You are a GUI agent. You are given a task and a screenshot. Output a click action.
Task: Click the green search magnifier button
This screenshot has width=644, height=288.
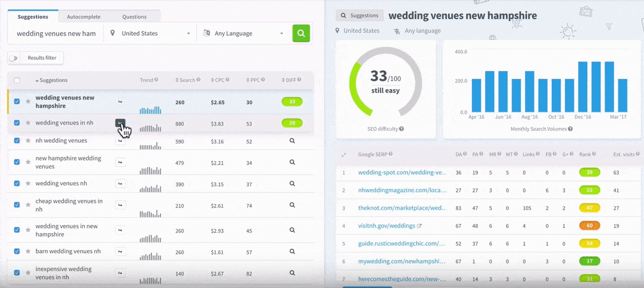coord(301,33)
